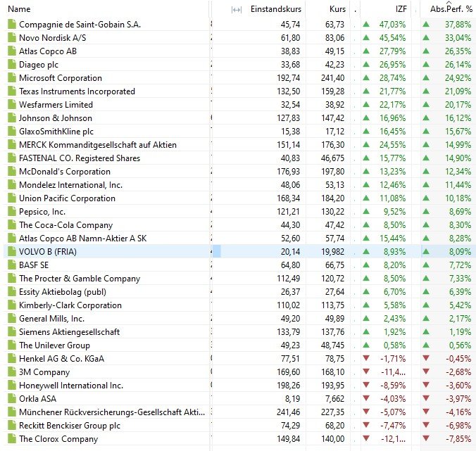Click the green file icon for Johnson & Johnson
The width and height of the screenshot is (476, 451).
tap(12, 117)
